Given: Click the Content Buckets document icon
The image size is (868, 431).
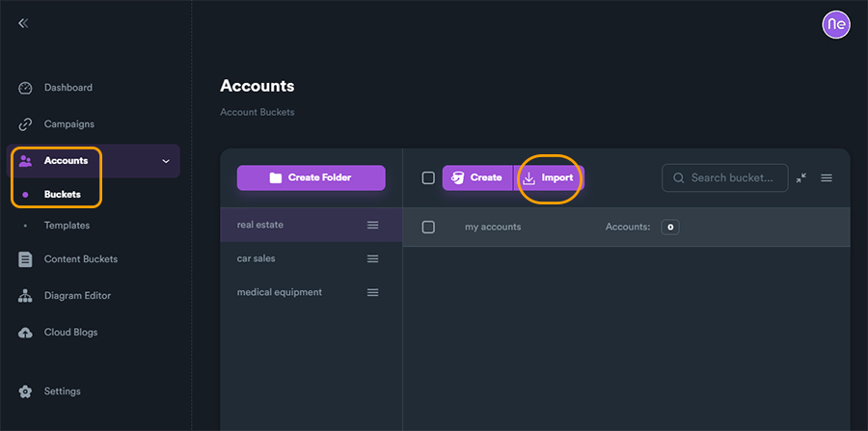Looking at the screenshot, I should tap(26, 259).
